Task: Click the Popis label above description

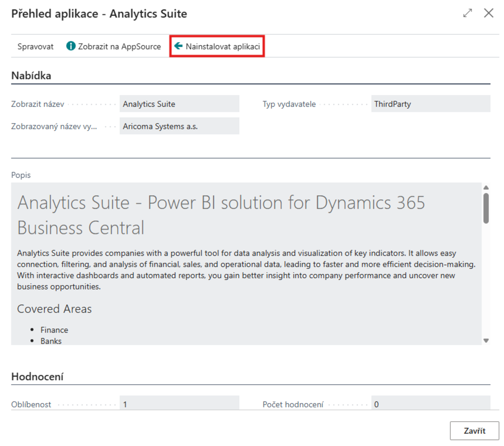Action: click(21, 175)
